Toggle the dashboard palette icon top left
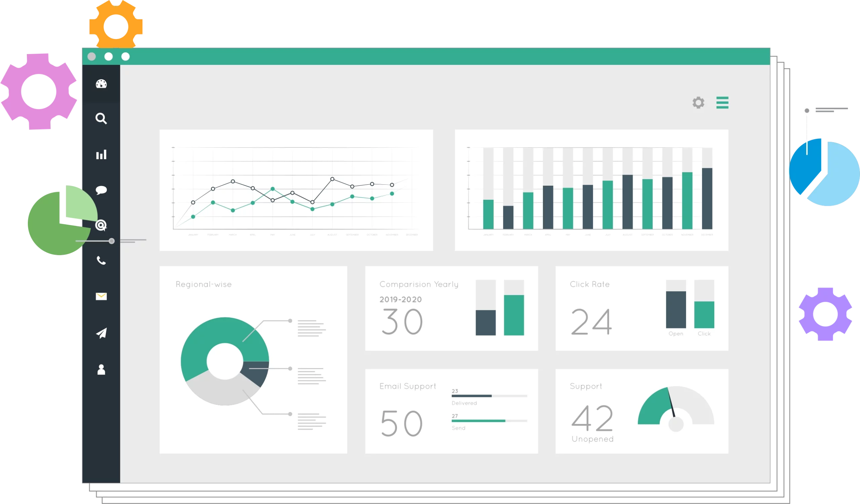Screen dimensions: 860x504 tap(101, 84)
